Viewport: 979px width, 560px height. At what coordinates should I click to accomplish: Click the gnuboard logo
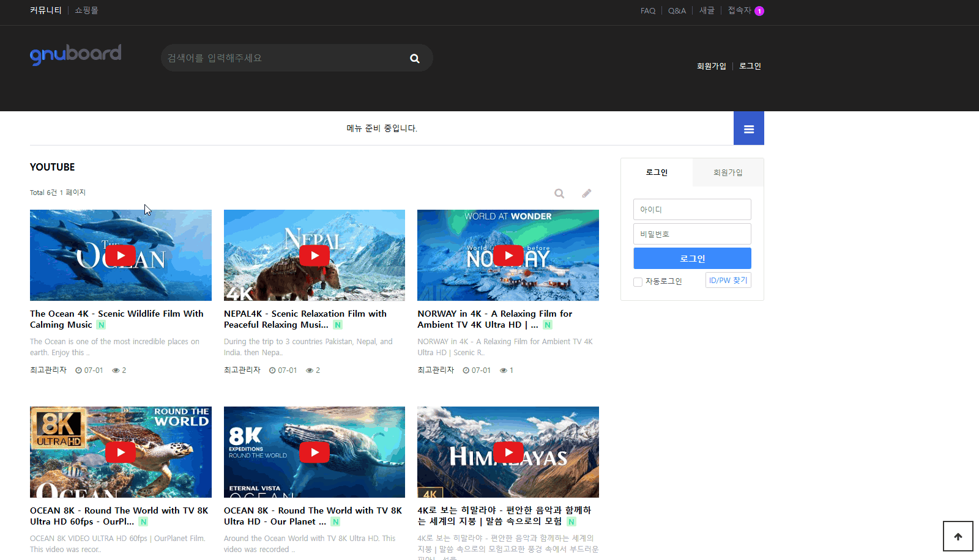(x=76, y=54)
